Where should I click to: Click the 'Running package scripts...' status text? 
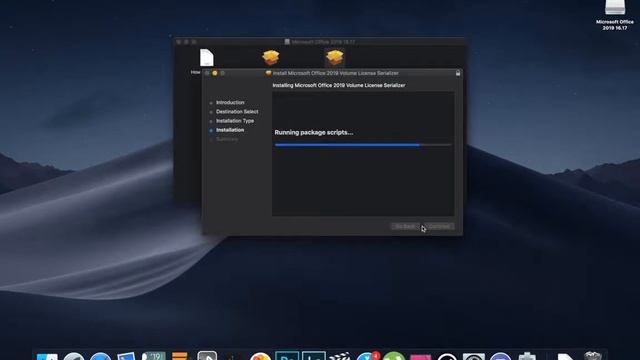(x=313, y=132)
